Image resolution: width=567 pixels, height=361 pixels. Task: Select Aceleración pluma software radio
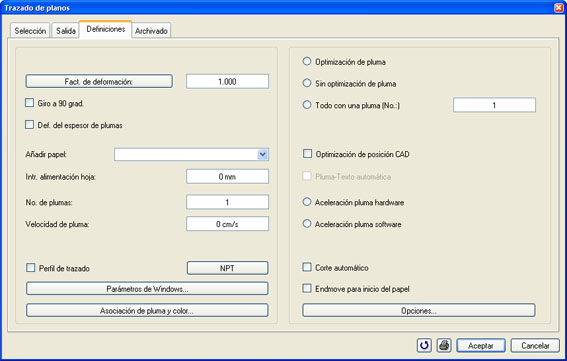(x=307, y=224)
